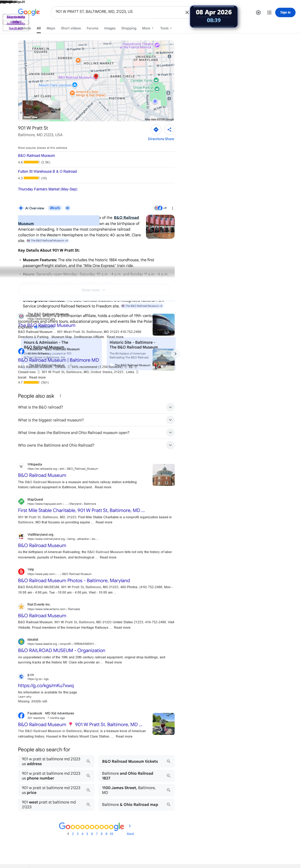The width and height of the screenshot is (304, 868).
Task: Open the settings gear icon
Action: pyautogui.click(x=258, y=13)
